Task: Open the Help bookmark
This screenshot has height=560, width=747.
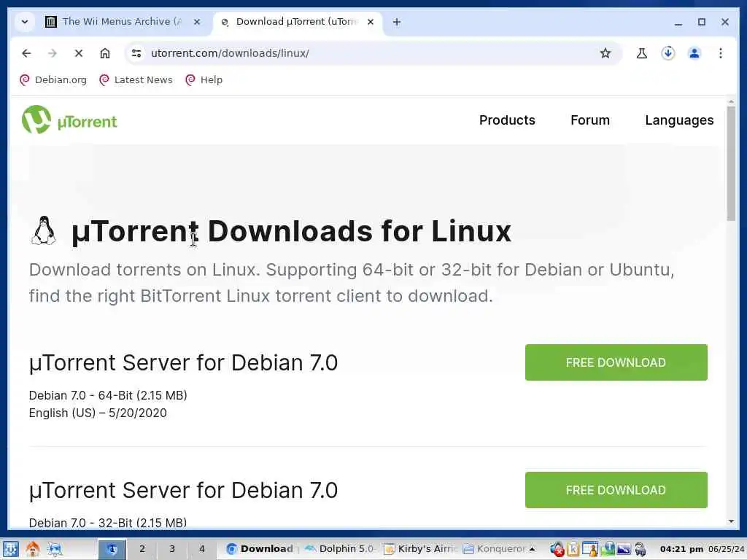Action: pyautogui.click(x=204, y=80)
